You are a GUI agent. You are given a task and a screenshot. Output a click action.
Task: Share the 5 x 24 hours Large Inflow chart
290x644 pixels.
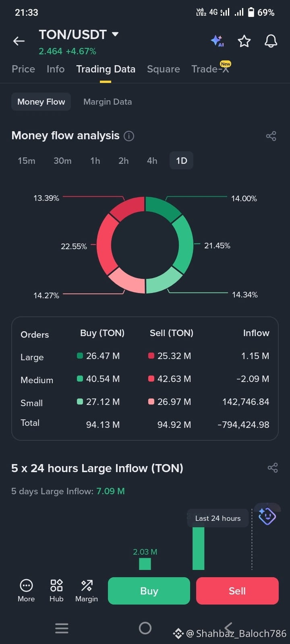[273, 468]
